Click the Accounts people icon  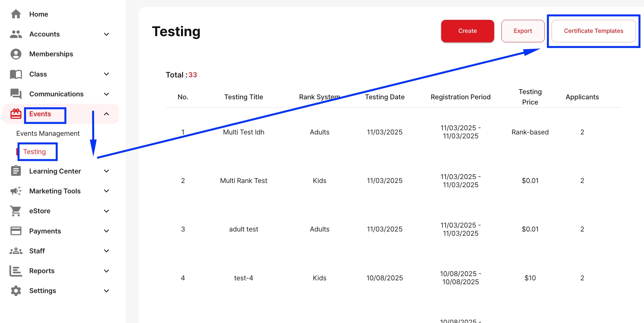16,34
